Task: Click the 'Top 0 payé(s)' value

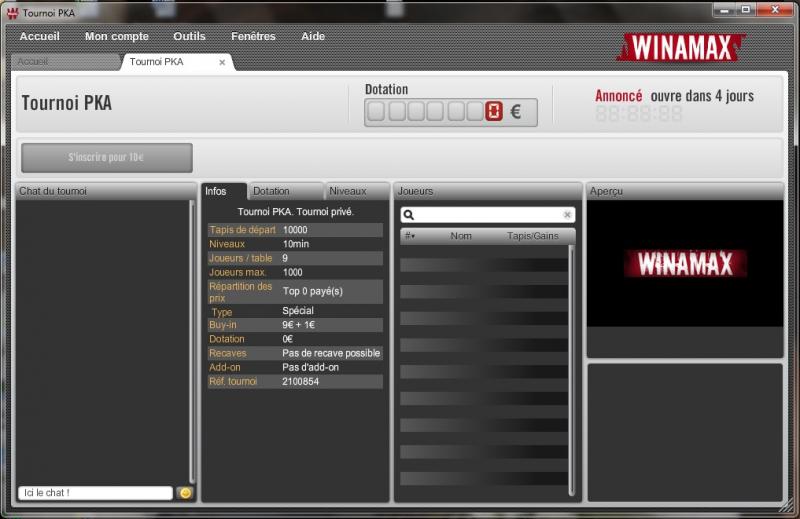Action: pos(313,291)
